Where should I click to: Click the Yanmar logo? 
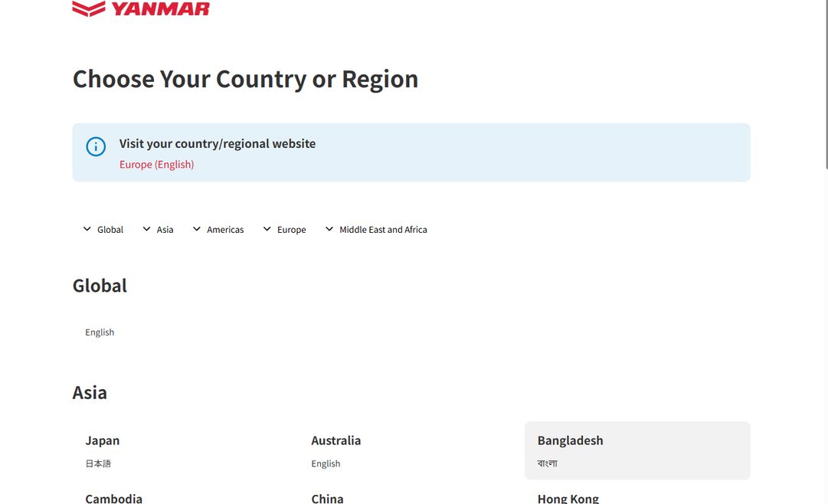141,8
